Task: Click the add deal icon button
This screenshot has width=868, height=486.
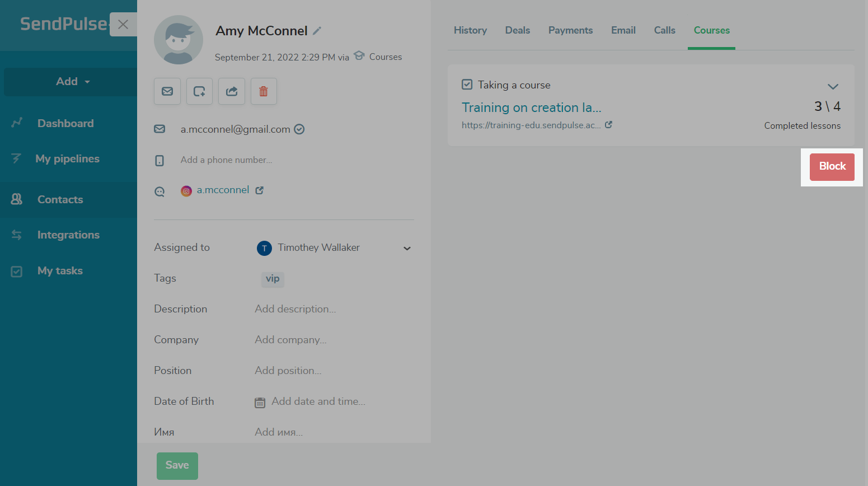Action: click(x=199, y=91)
